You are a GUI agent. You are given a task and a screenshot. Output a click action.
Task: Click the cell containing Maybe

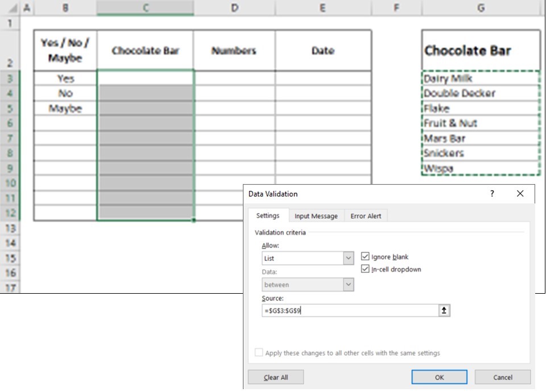pos(65,109)
